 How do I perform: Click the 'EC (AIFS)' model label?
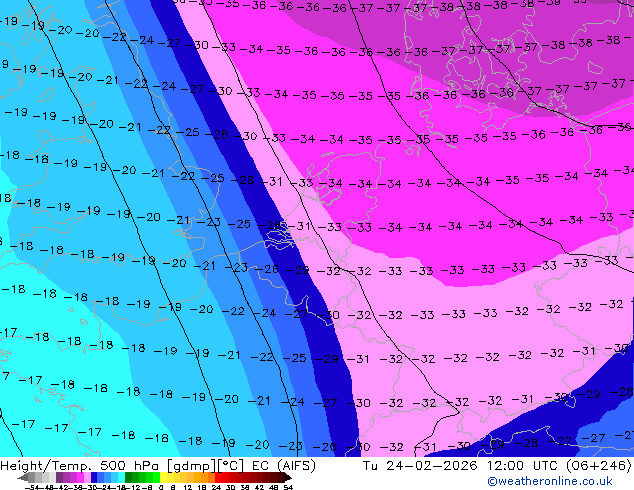[283, 466]
